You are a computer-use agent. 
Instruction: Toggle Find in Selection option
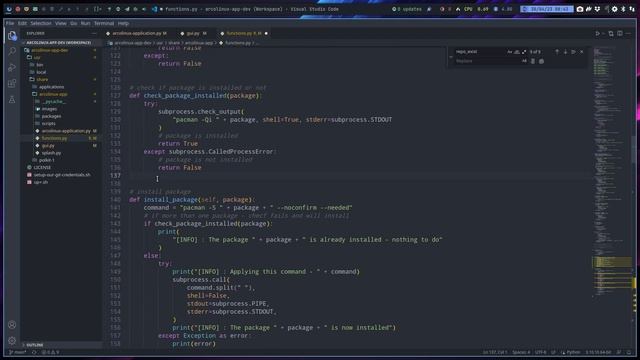[573, 52]
